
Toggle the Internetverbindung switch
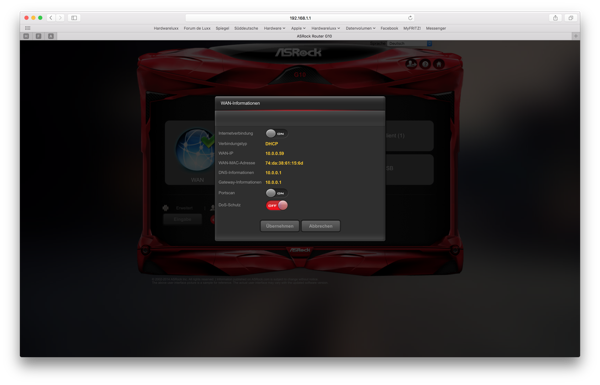coord(276,133)
